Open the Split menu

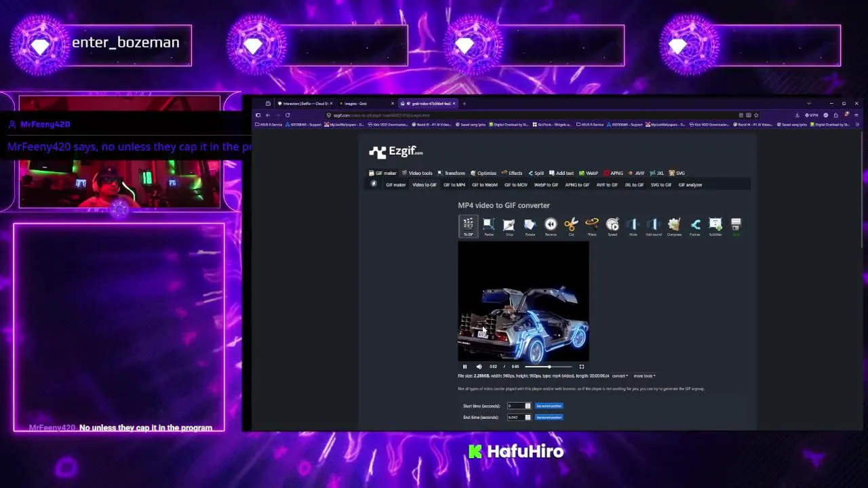[536, 173]
